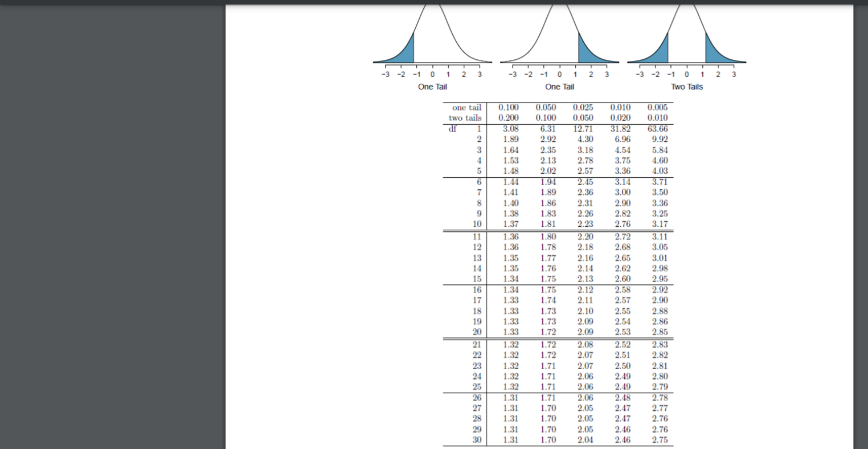Click the table value 6.31

point(548,129)
